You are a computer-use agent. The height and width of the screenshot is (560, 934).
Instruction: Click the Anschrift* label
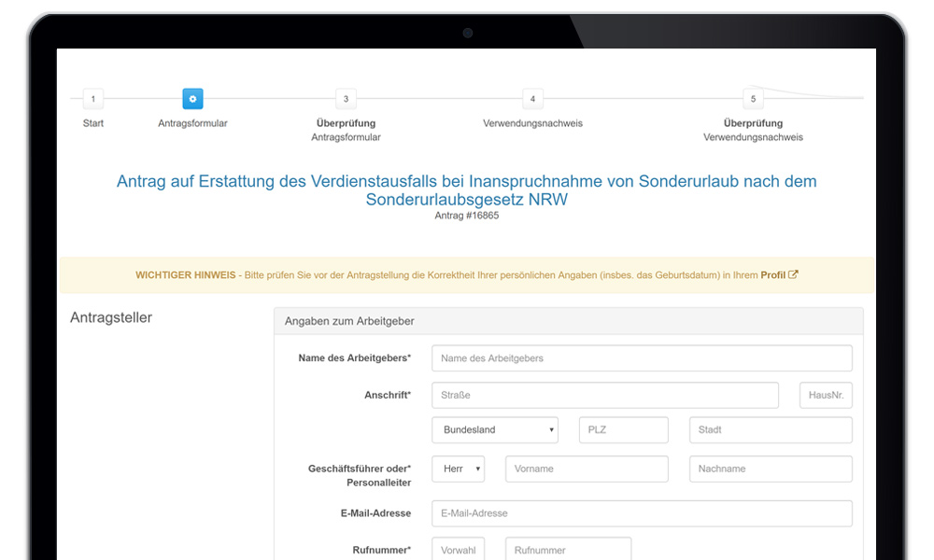click(x=388, y=395)
